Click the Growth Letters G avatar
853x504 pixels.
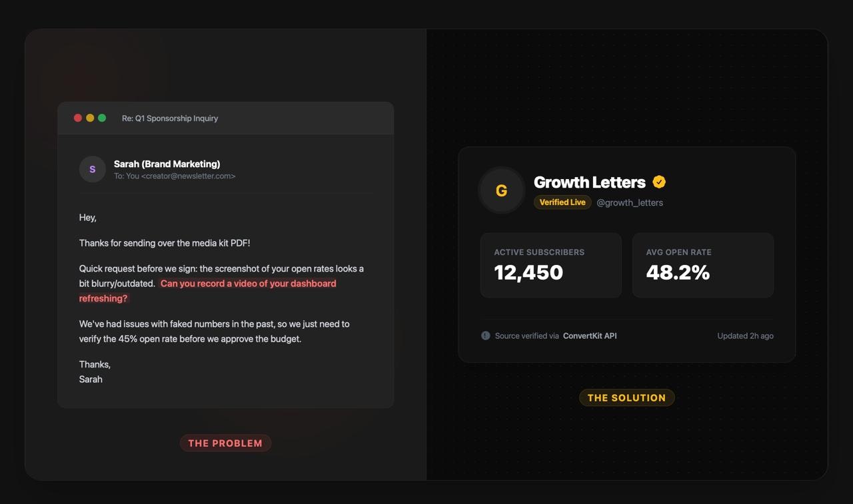(502, 190)
